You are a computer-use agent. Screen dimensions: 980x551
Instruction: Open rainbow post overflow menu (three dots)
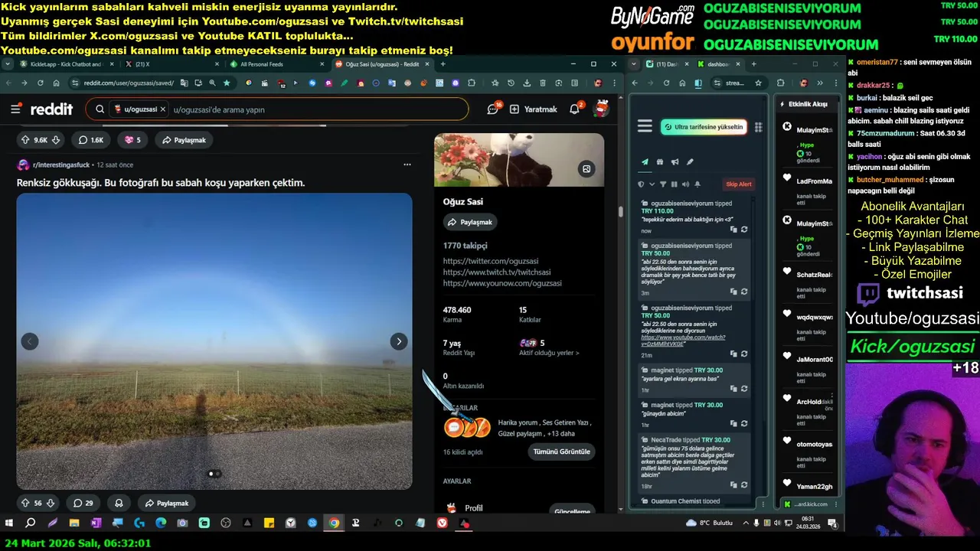407,165
